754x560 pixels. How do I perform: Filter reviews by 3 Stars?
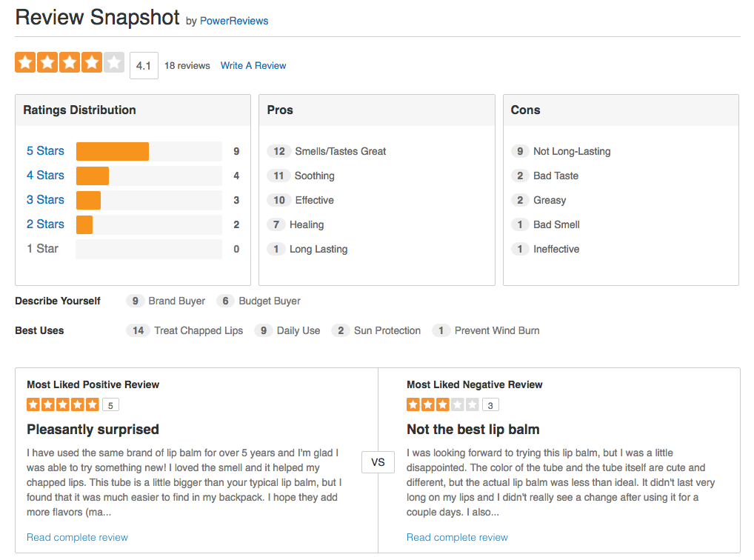coord(45,200)
